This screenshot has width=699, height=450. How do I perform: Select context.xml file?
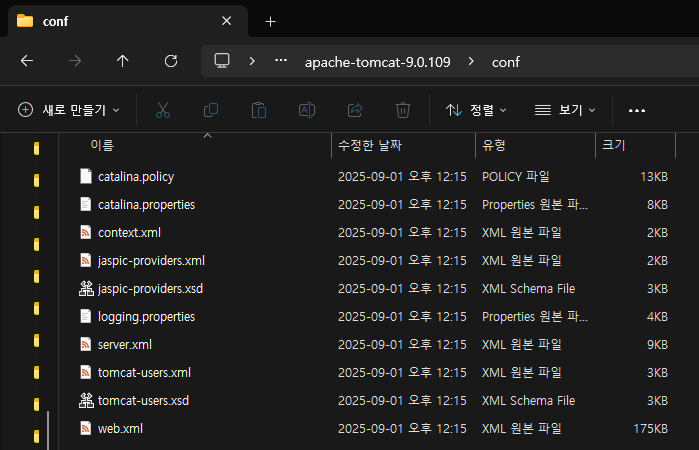[x=129, y=233]
